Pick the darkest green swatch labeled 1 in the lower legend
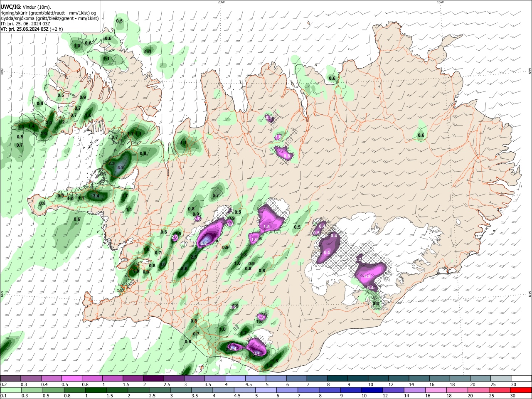 [95, 390]
